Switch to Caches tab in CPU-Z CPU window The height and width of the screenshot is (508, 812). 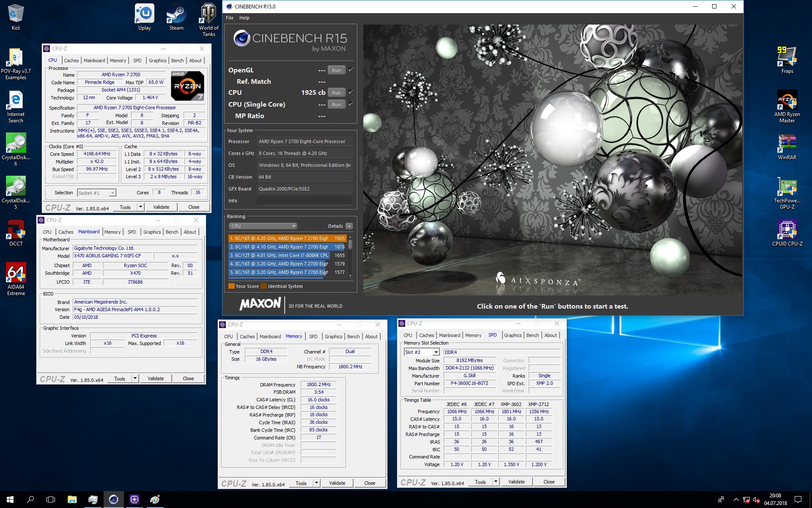coord(71,61)
